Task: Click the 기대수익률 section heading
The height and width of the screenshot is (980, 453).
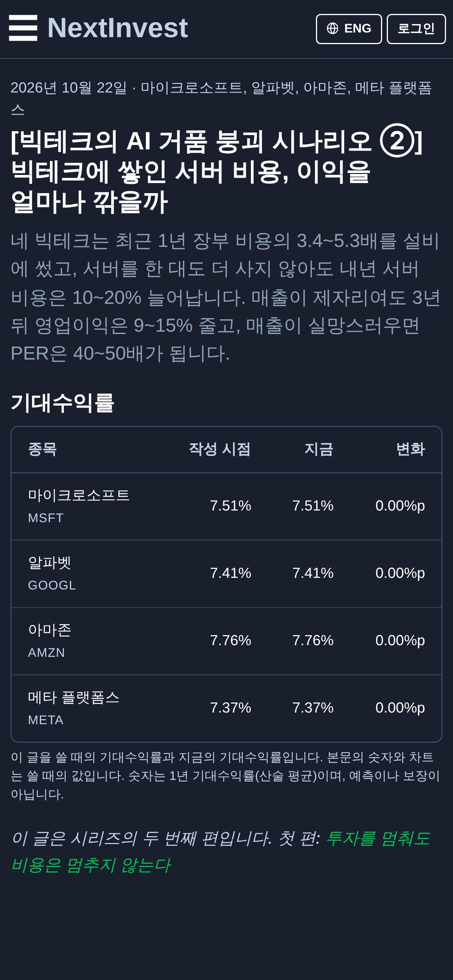Action: point(62,403)
